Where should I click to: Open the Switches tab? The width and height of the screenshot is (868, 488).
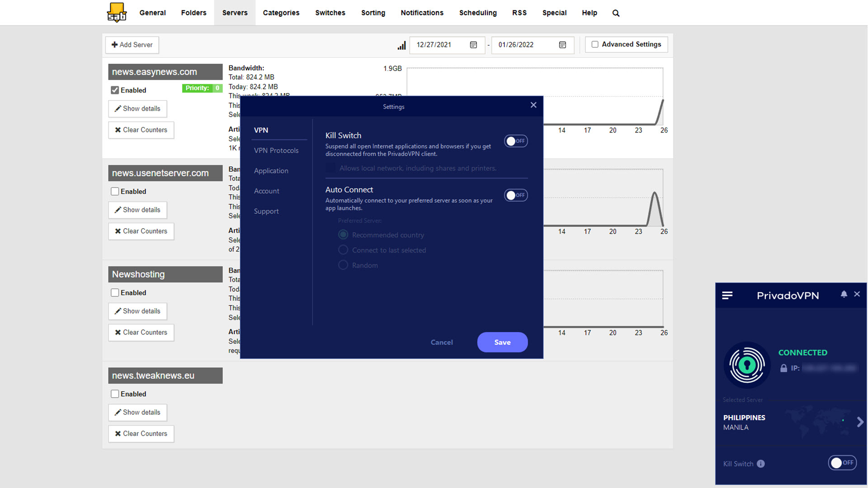coord(330,13)
